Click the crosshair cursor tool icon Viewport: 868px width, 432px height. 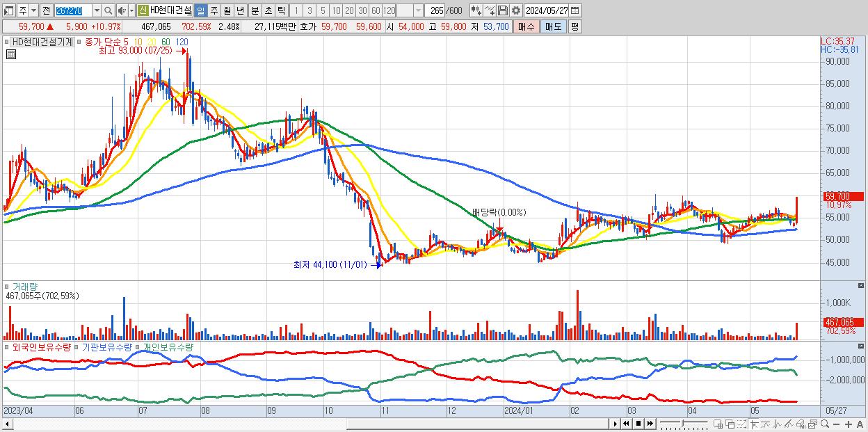tap(755, 424)
